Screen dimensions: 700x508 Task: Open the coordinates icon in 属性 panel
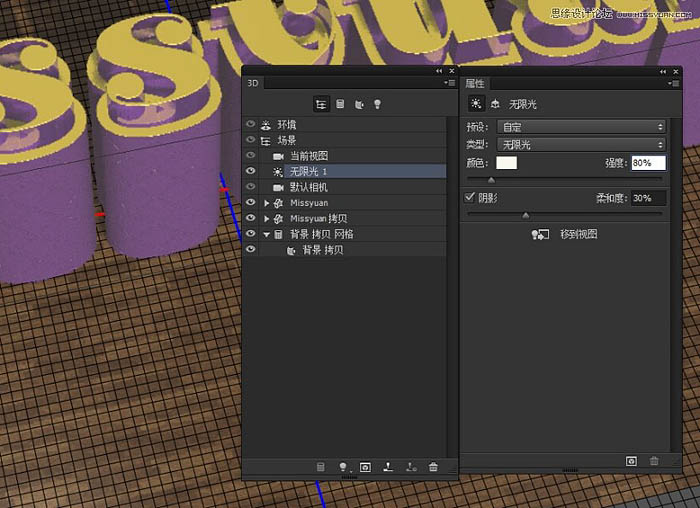pos(495,104)
